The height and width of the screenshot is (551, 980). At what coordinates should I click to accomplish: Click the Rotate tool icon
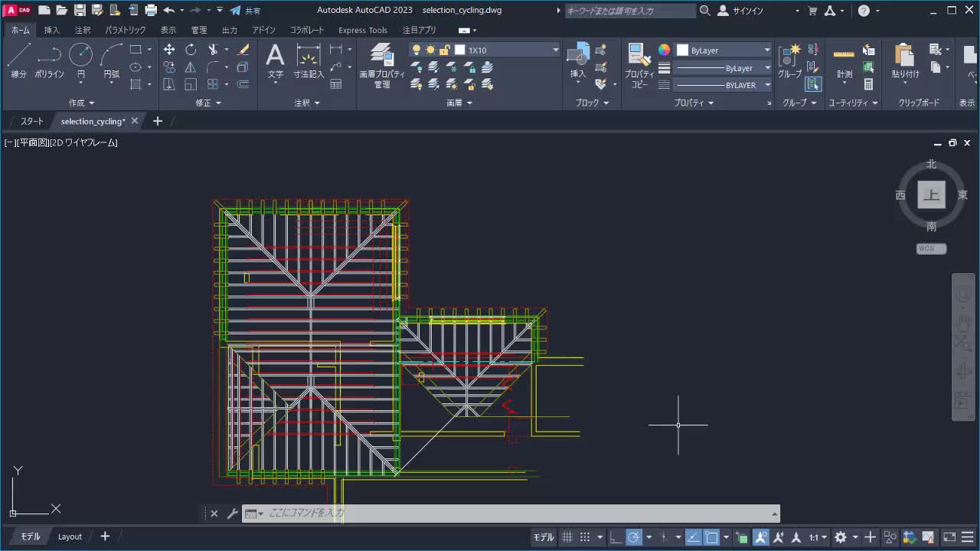point(191,50)
